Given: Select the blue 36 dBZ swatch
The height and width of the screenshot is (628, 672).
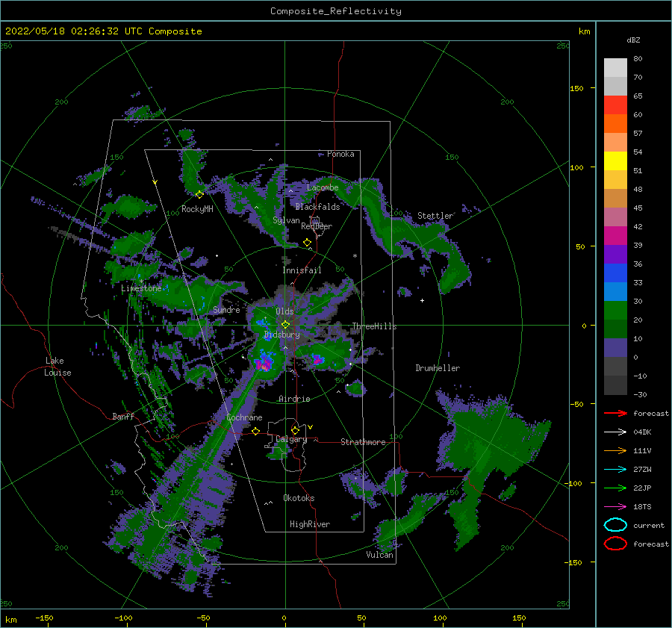Looking at the screenshot, I should (x=615, y=273).
